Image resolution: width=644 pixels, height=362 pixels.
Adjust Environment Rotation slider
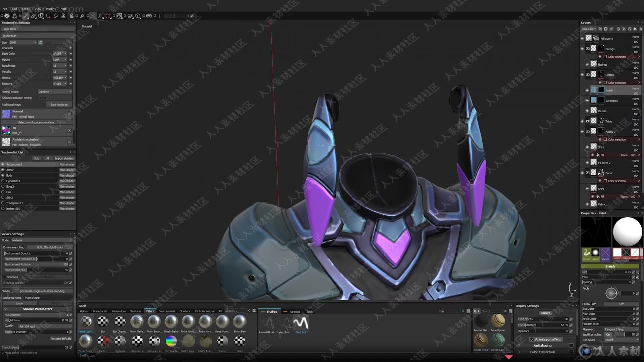click(36, 264)
